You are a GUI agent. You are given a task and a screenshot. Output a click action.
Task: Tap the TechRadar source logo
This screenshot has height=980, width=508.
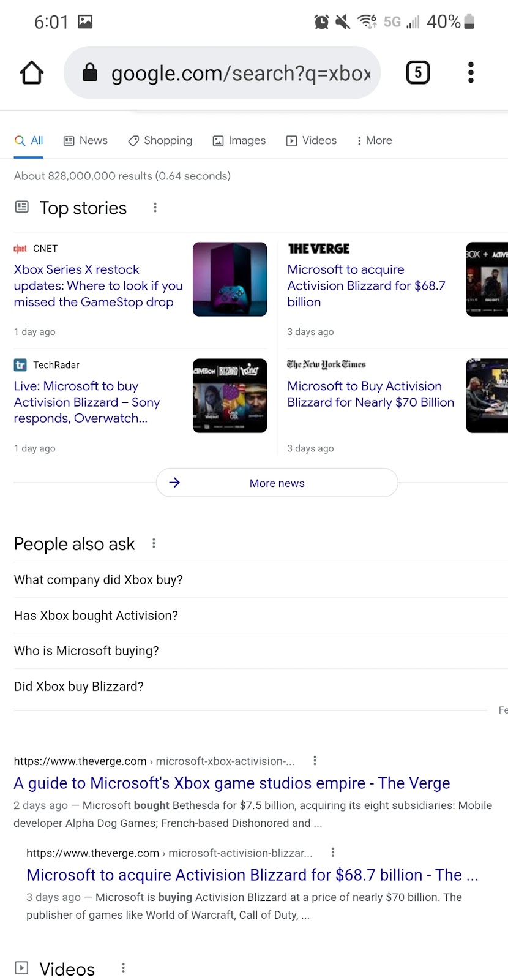20,365
